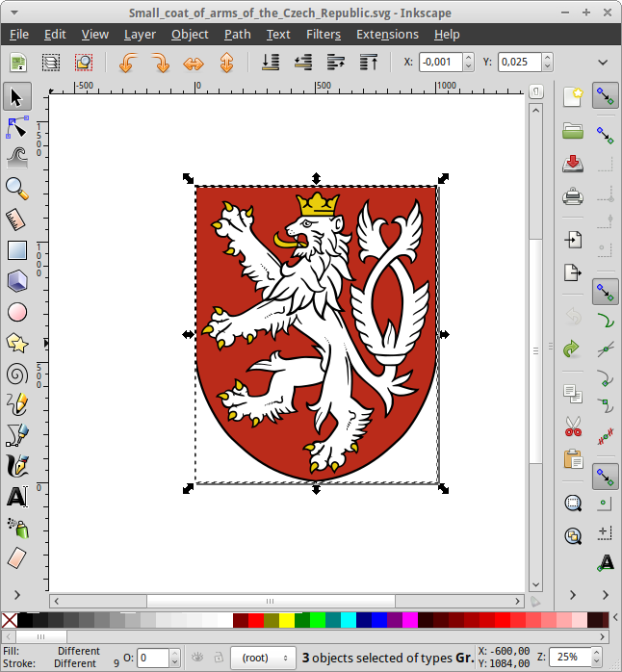Toggle the top snapping enable button

(605, 95)
